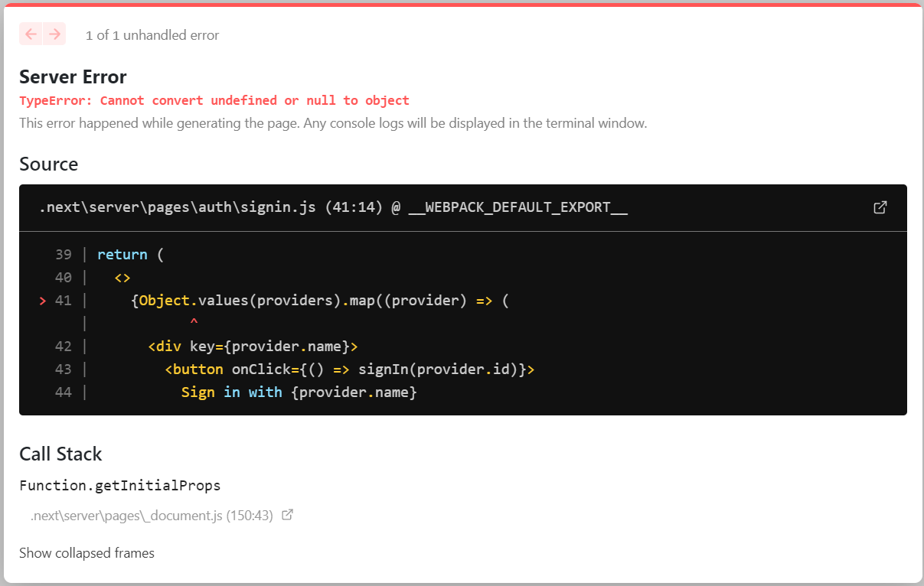This screenshot has height=586, width=924.
Task: Go to the previous error arrow
Action: click(31, 34)
